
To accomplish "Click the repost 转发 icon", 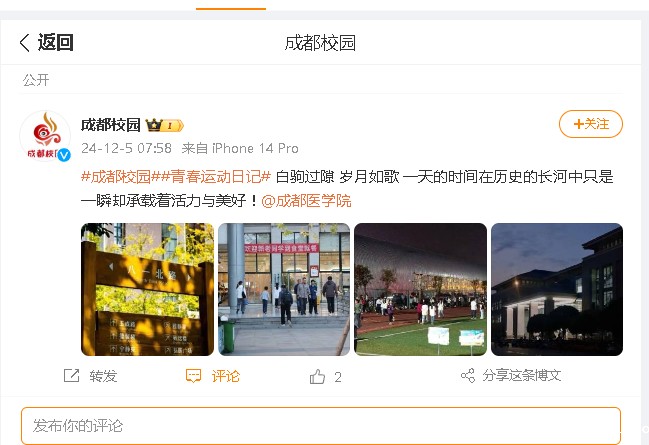I will click(x=71, y=376).
